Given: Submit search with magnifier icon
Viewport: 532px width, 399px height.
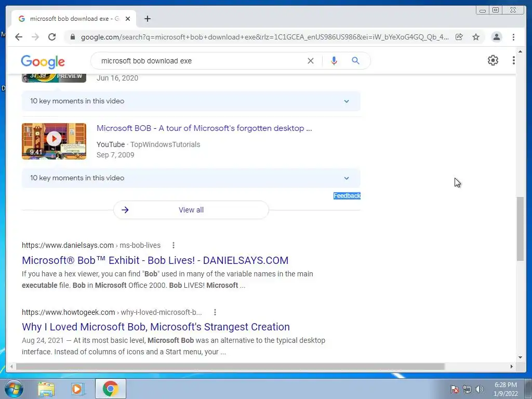Looking at the screenshot, I should click(x=355, y=61).
